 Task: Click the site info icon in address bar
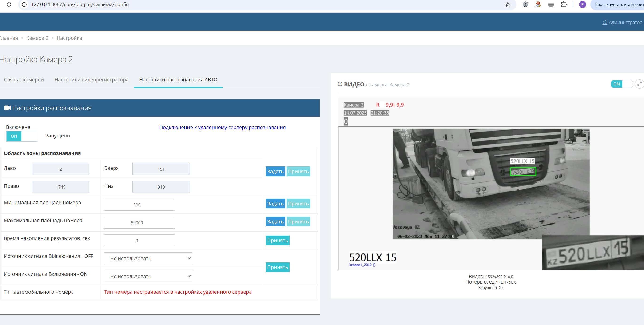tap(24, 4)
